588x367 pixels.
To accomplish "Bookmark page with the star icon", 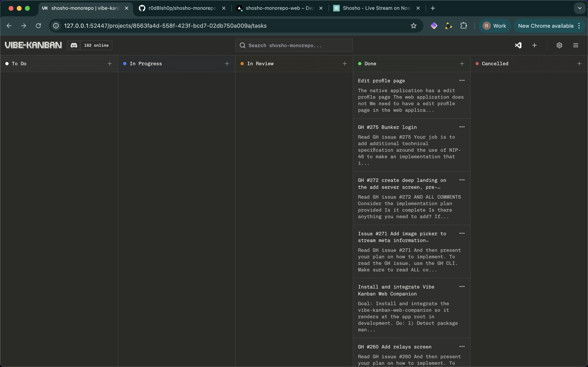I will (x=414, y=26).
